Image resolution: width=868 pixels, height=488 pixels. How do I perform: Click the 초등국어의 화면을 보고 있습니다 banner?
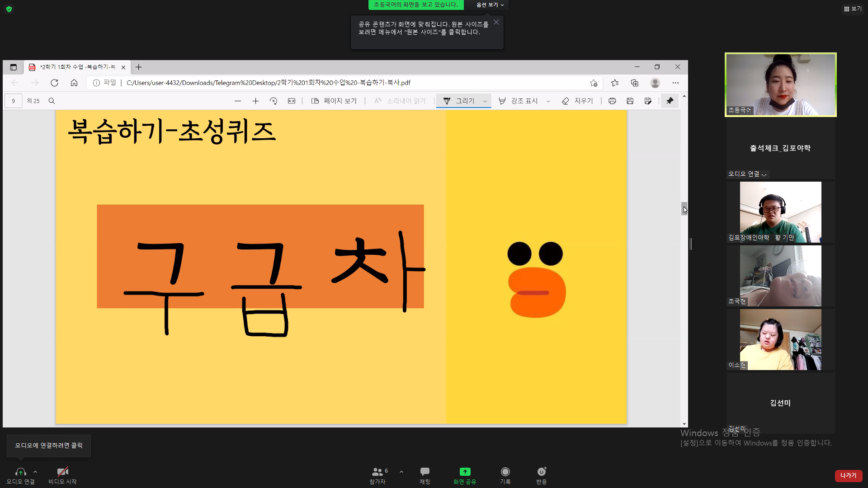(416, 5)
